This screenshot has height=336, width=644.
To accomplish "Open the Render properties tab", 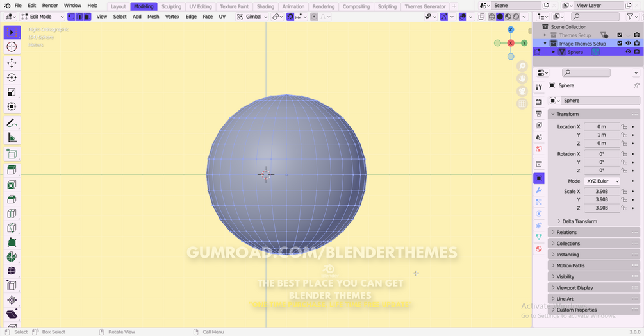I will 539,101.
